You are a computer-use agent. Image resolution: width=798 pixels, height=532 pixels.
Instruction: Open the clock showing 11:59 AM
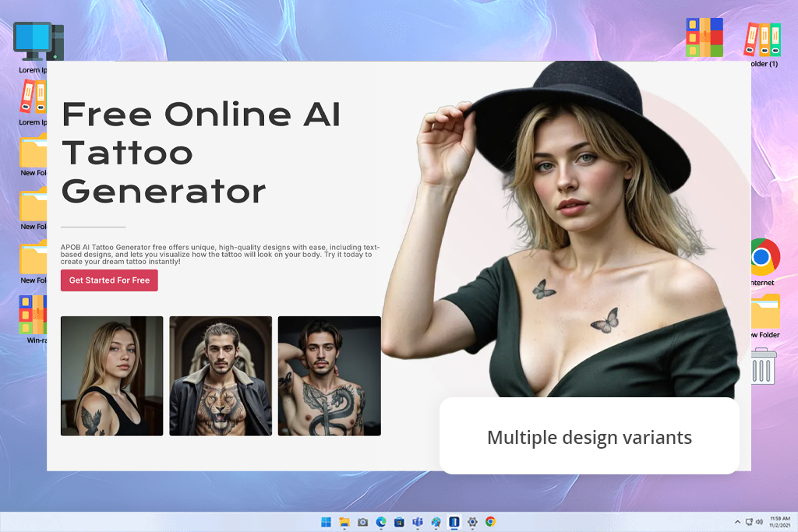[779, 522]
